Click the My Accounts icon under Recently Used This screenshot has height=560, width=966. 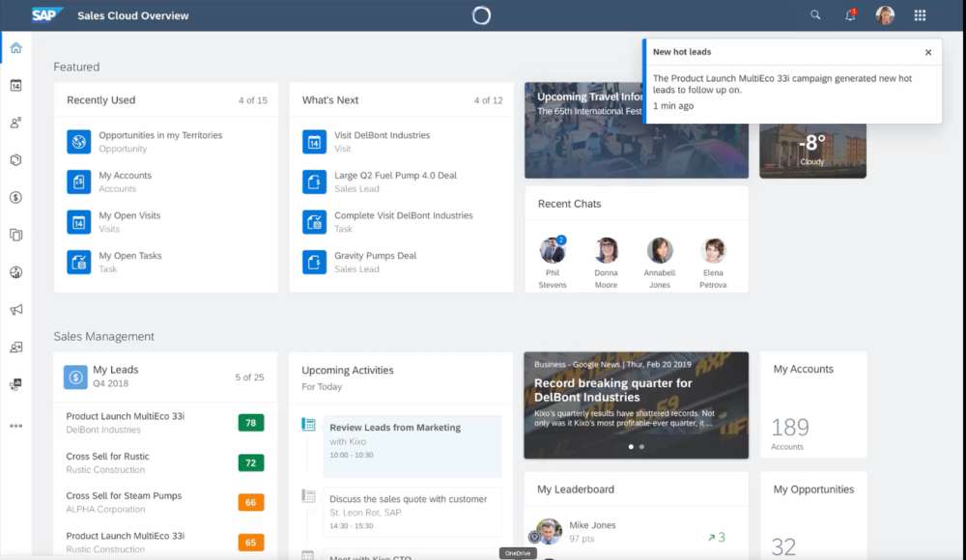79,182
